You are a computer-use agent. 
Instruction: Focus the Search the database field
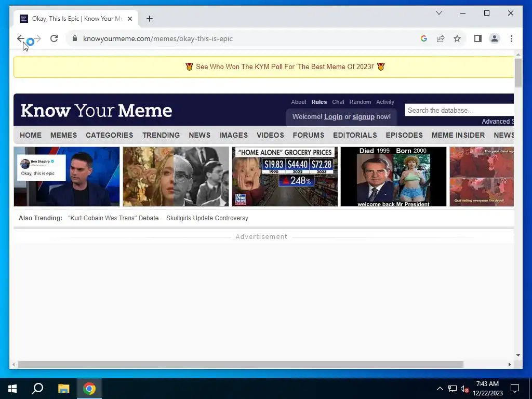click(x=459, y=110)
